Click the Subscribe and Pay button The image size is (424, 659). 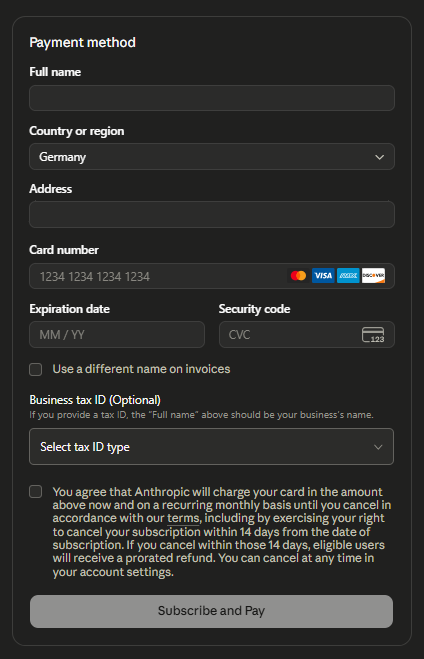[211, 611]
